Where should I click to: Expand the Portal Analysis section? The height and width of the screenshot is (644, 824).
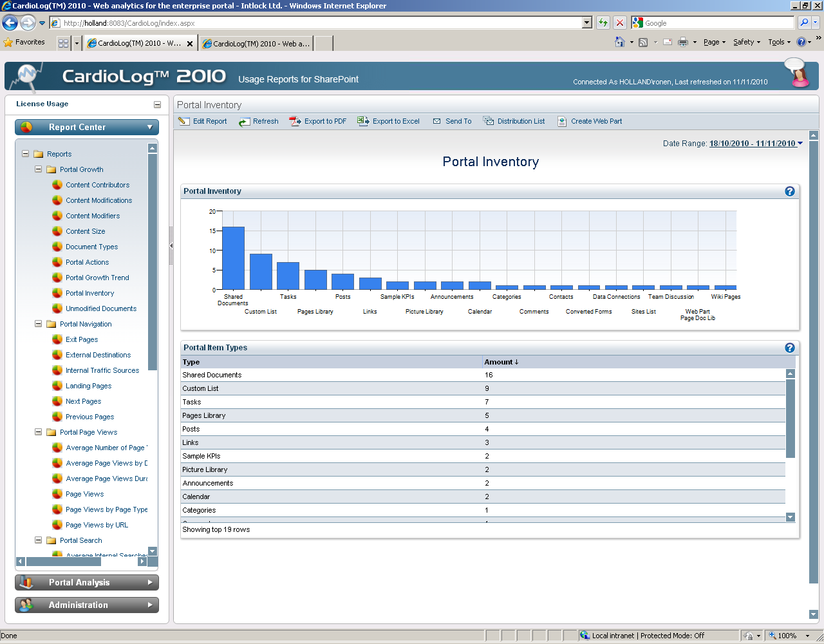click(150, 582)
